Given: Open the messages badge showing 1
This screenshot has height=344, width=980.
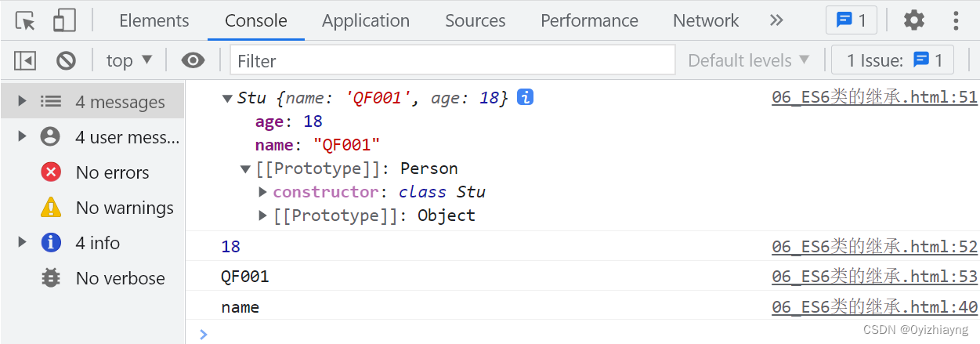Looking at the screenshot, I should (852, 20).
